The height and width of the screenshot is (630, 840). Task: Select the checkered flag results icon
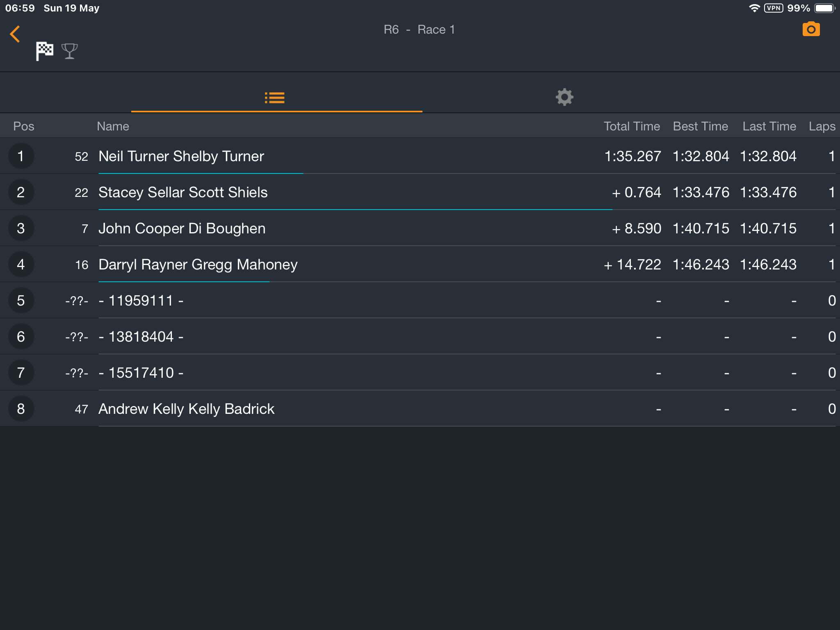pyautogui.click(x=44, y=51)
